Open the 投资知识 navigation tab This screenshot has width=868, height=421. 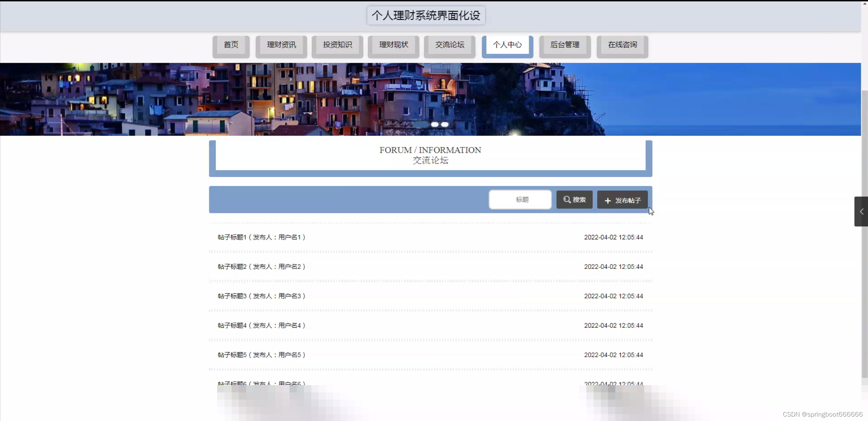[x=337, y=45]
